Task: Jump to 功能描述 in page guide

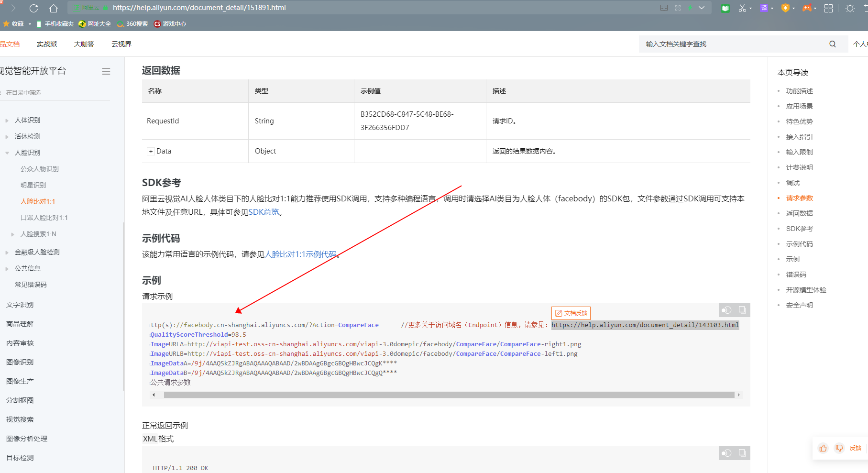Action: click(800, 91)
